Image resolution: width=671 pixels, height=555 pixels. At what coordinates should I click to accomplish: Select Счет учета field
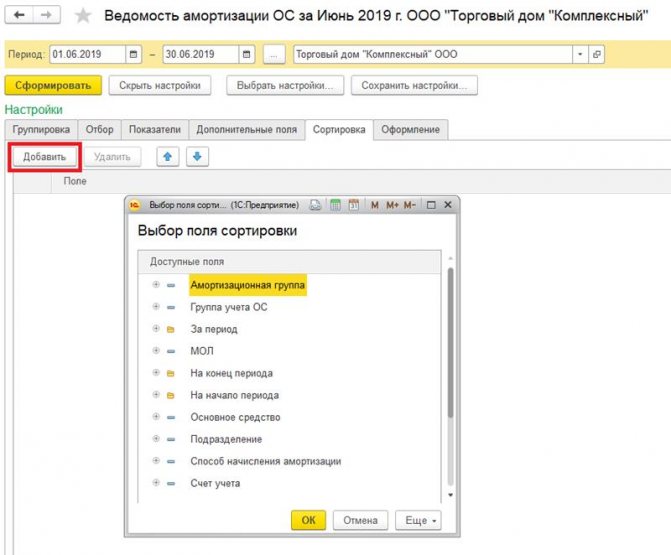coord(215,483)
